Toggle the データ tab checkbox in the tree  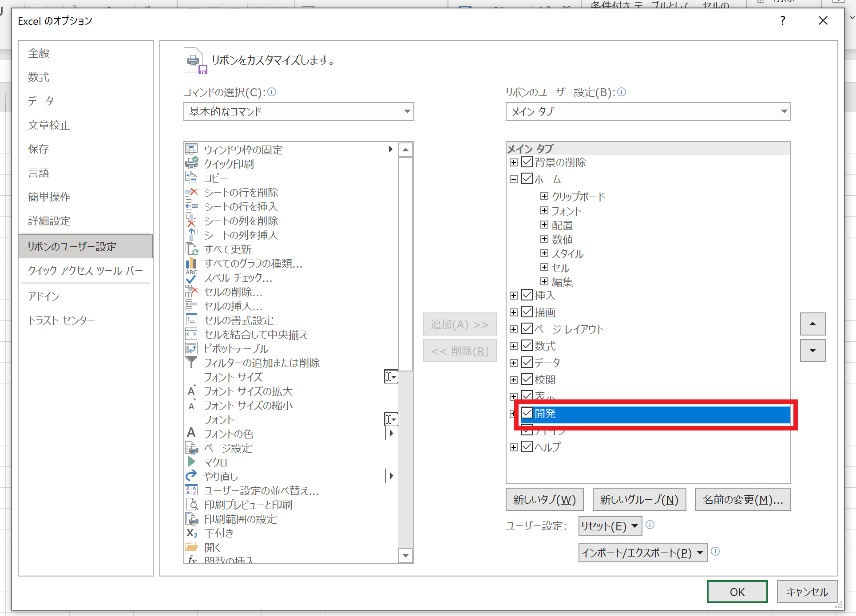(x=527, y=362)
